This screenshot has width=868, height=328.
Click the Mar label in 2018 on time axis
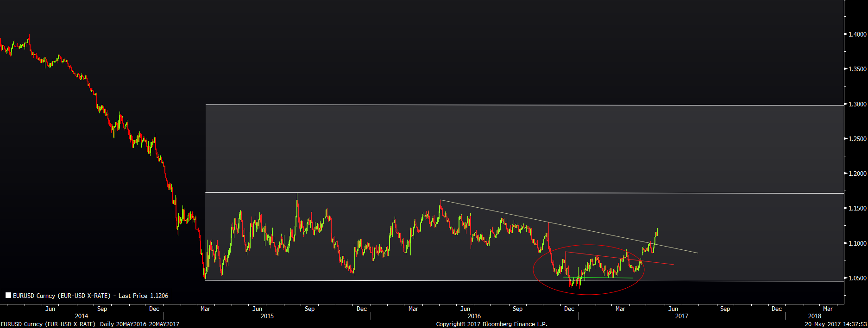click(x=828, y=309)
